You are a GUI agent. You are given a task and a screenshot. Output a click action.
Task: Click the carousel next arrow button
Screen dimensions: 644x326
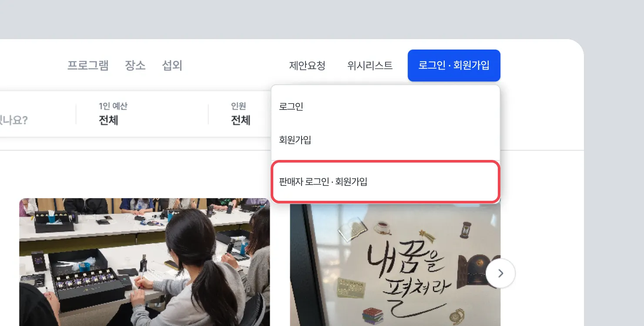tap(500, 273)
